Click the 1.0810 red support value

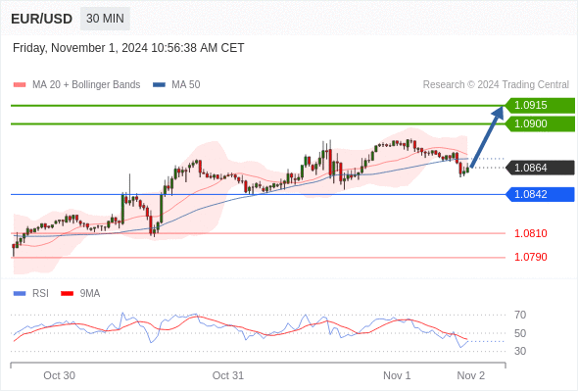[530, 233]
